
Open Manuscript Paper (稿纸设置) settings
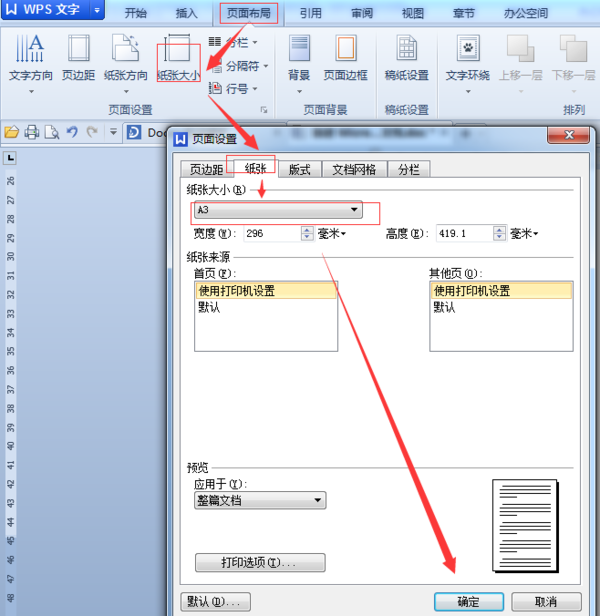pos(407,58)
